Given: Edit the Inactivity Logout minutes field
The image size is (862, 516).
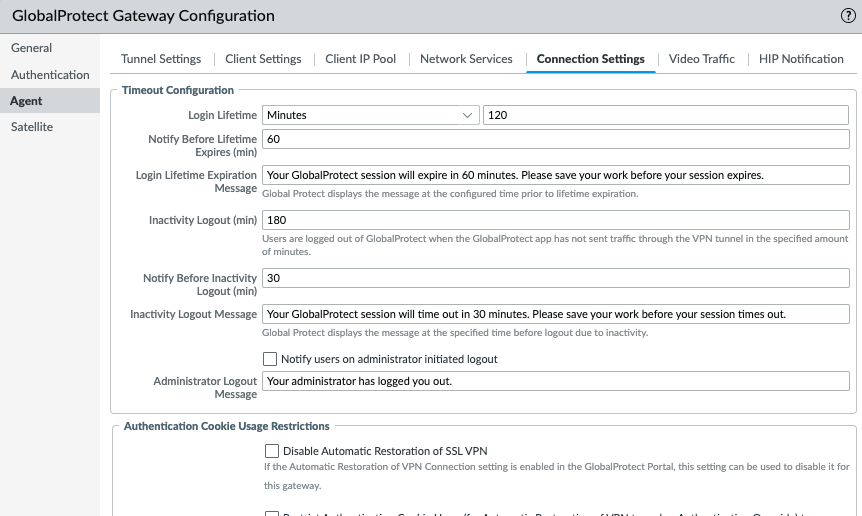Looking at the screenshot, I should [555, 219].
